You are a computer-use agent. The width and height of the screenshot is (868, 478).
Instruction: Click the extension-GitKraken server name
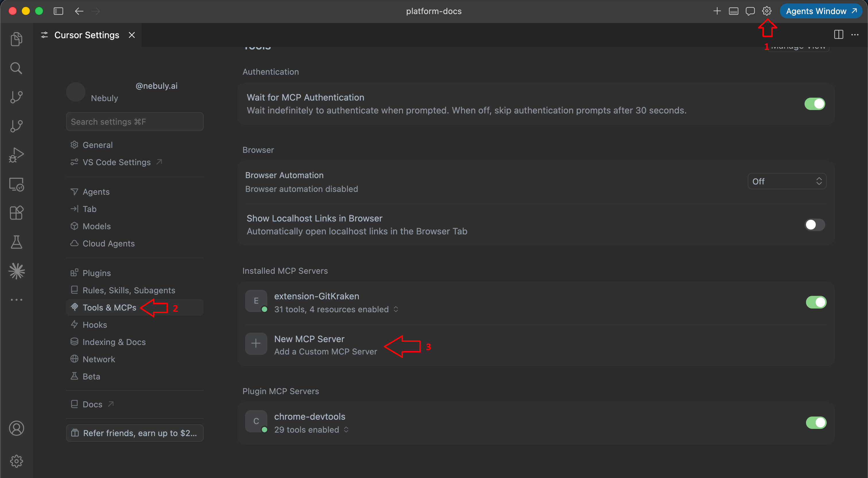[316, 296]
